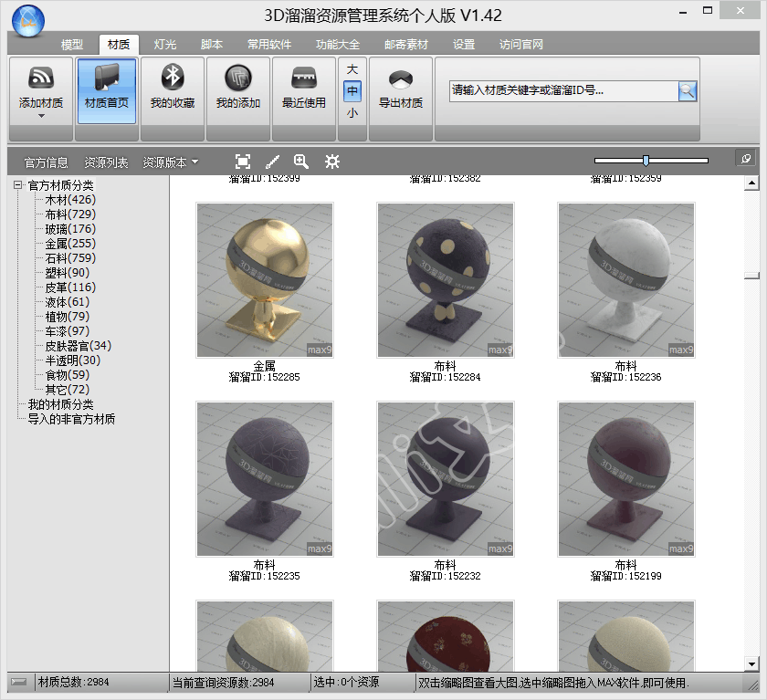The image size is (767, 700).
Task: Select the 小 (small) thumbnail size
Action: coord(352,113)
